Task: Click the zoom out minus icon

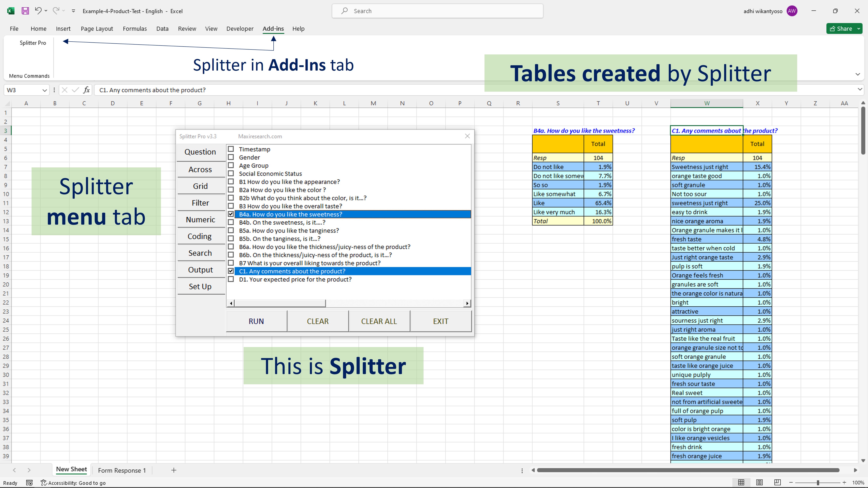Action: point(791,483)
